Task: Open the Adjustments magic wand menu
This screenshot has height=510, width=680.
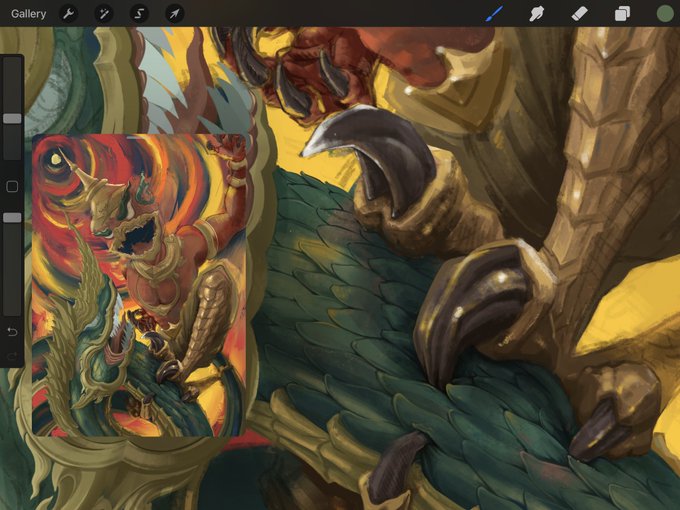Action: point(104,14)
